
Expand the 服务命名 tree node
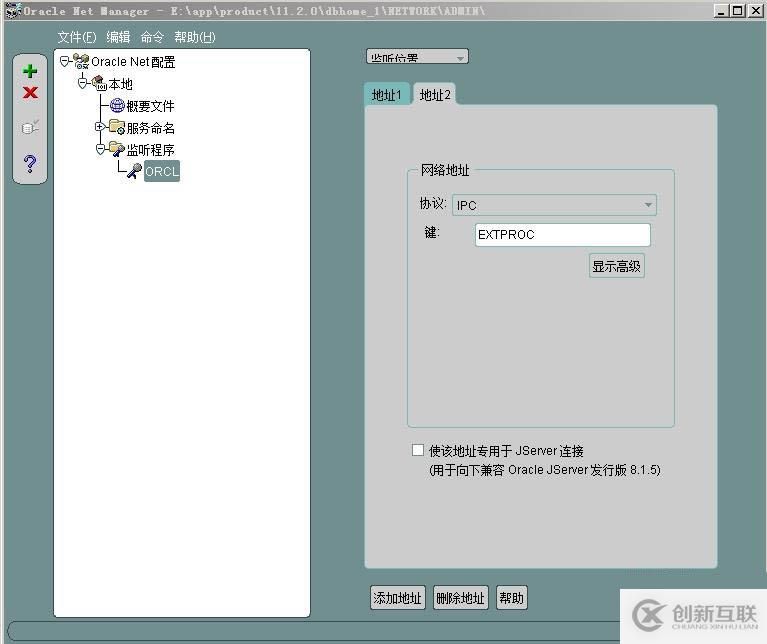click(x=100, y=127)
